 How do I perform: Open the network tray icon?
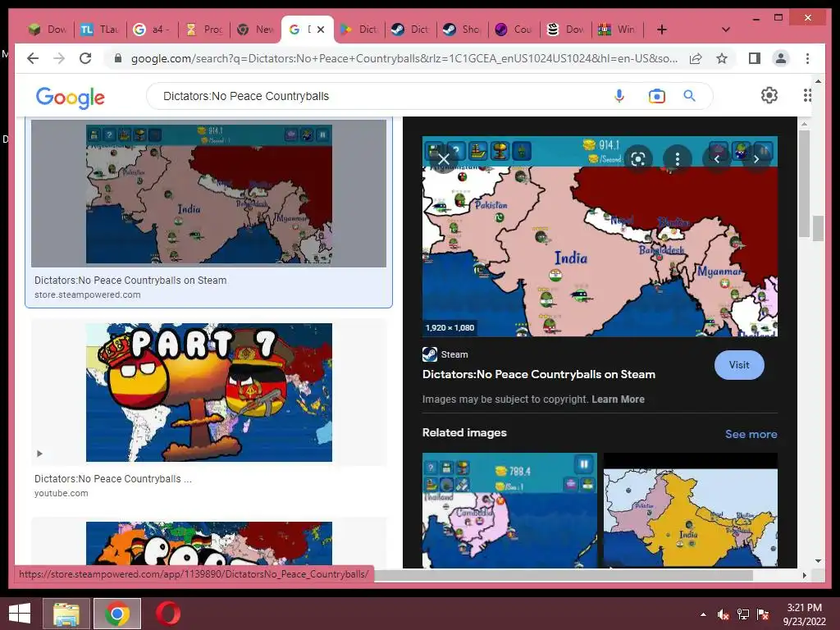pyautogui.click(x=743, y=614)
